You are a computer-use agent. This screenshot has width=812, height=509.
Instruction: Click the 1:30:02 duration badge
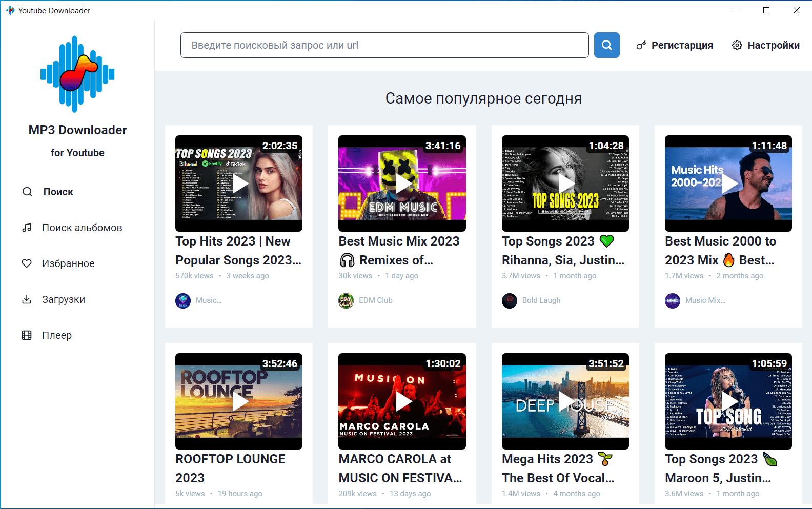(x=443, y=363)
